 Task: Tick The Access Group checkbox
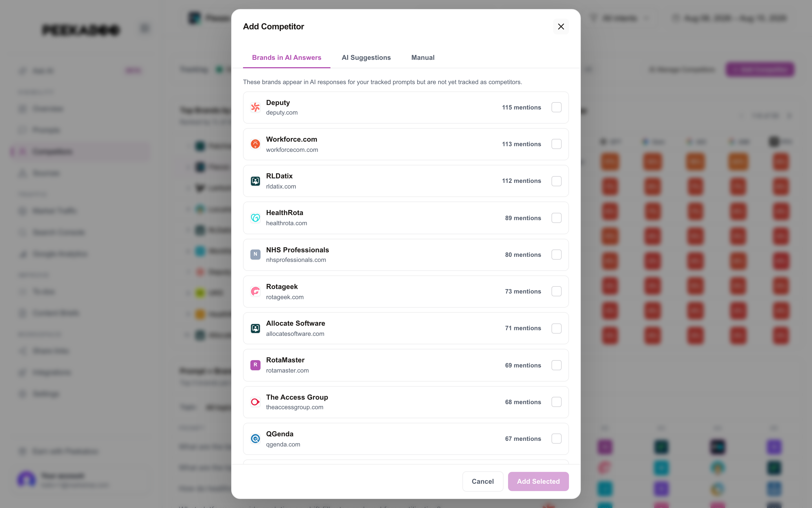click(x=556, y=402)
